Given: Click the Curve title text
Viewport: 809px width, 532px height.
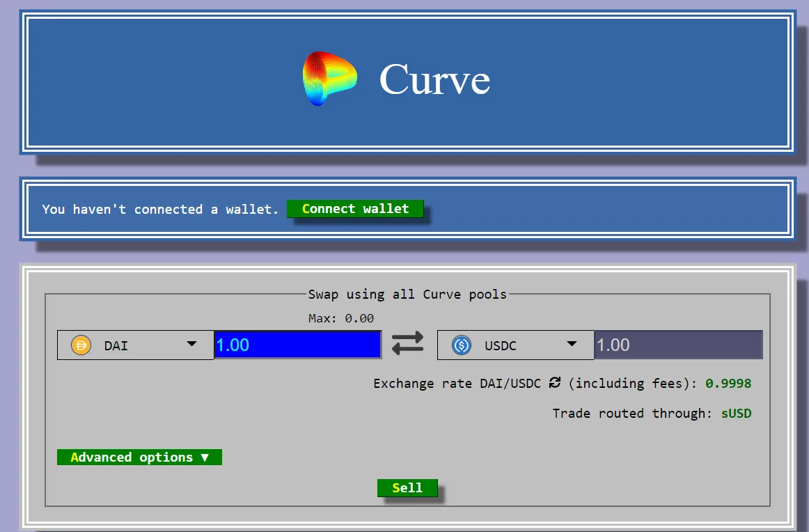Looking at the screenshot, I should 435,79.
